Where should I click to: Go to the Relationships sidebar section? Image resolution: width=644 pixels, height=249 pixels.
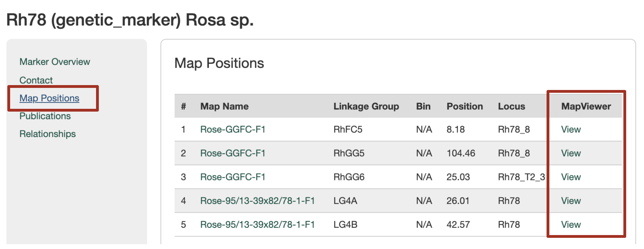pos(47,134)
